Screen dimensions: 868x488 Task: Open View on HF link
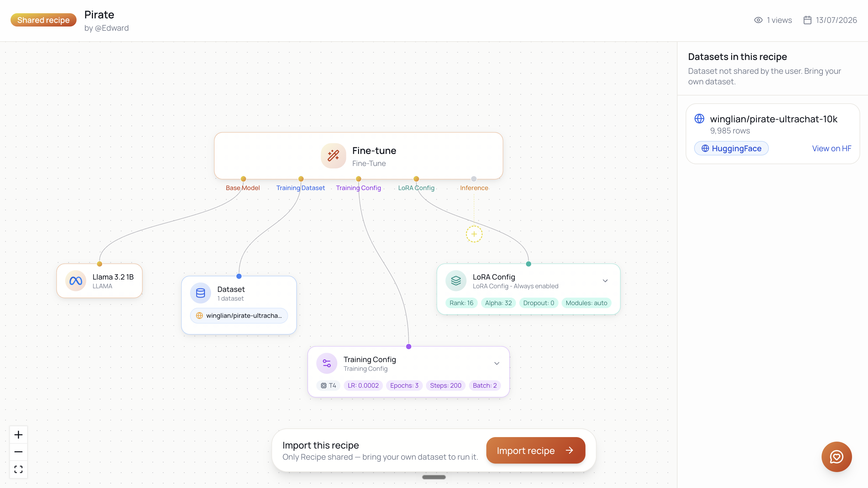coord(831,148)
